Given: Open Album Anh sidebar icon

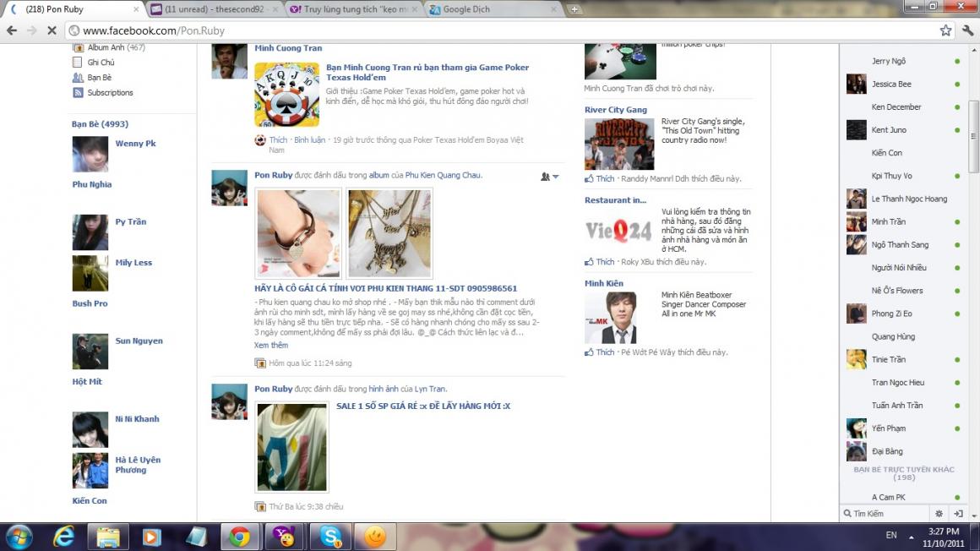Looking at the screenshot, I should click(78, 47).
